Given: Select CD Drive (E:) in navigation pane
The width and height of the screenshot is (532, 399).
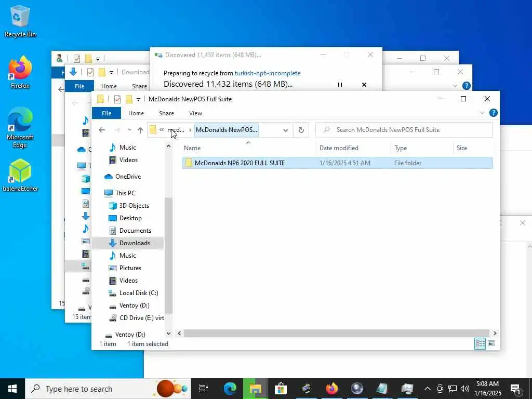Looking at the screenshot, I should (x=141, y=318).
